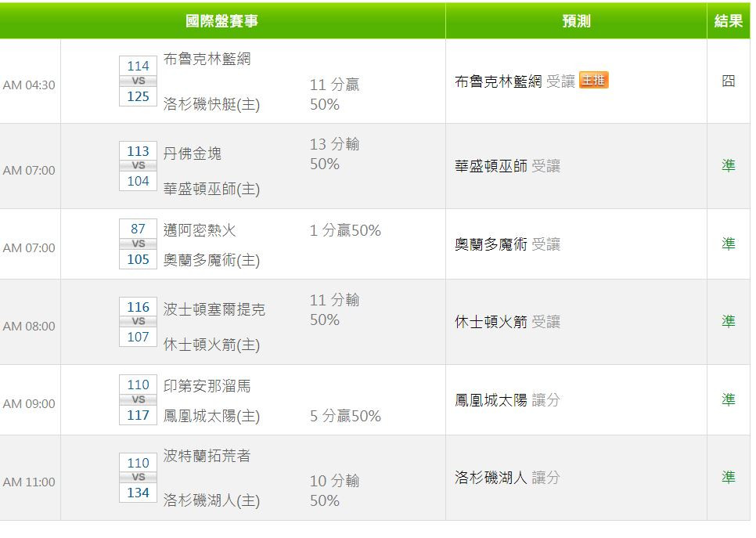
Task: Click the score 134 for the Lakers
Action: (x=138, y=493)
